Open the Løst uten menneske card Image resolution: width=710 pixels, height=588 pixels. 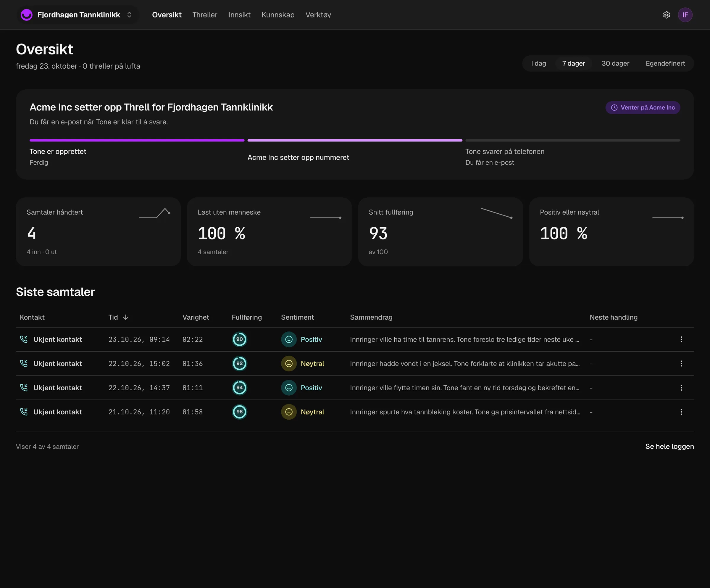pos(269,232)
